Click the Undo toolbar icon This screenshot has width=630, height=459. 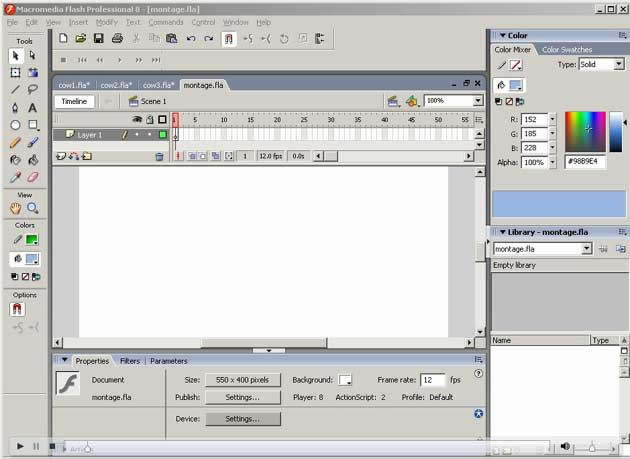pyautogui.click(x=191, y=39)
